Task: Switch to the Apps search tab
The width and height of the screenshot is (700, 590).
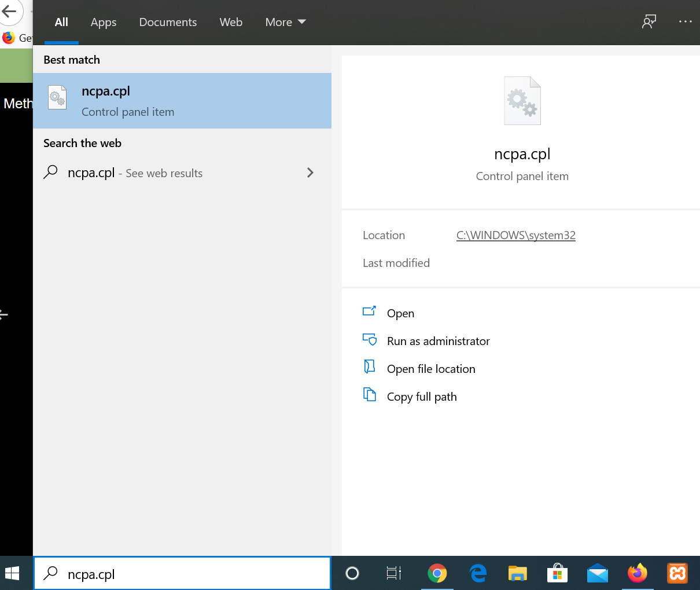Action: (104, 22)
